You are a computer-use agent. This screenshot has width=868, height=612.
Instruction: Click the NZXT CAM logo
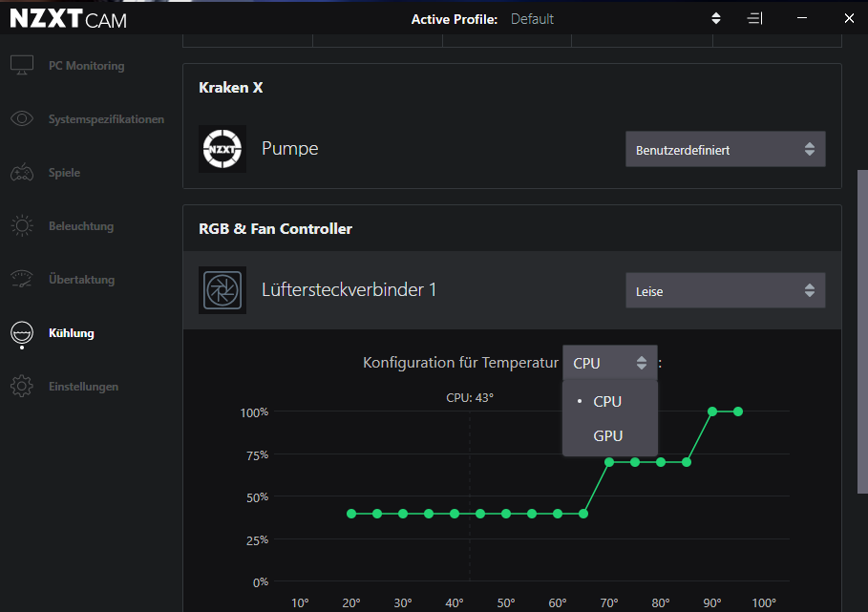coord(69,19)
